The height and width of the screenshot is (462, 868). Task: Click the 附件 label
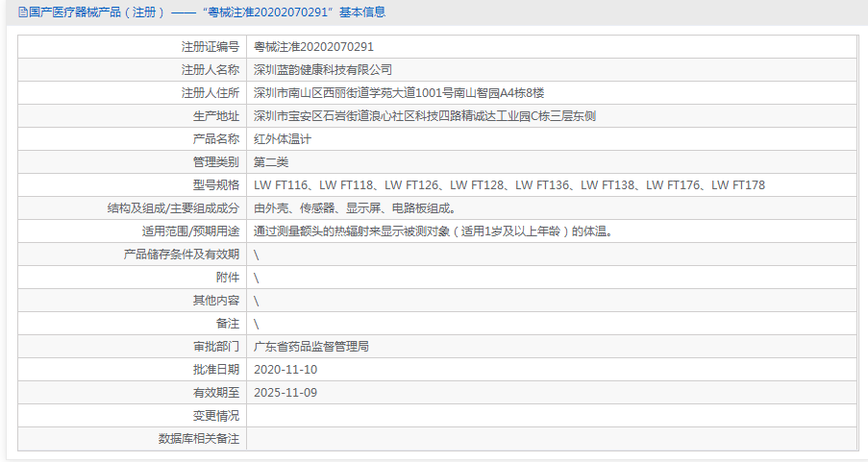[228, 278]
